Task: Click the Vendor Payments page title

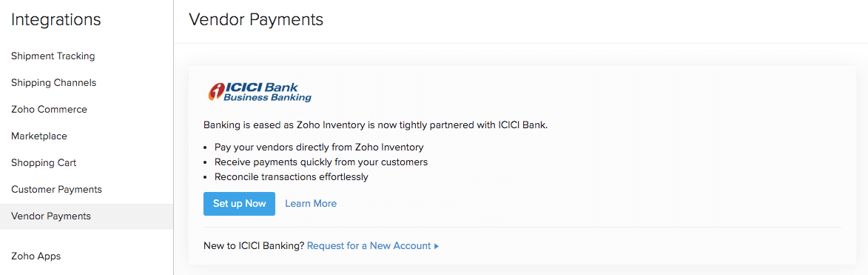Action: point(256,19)
